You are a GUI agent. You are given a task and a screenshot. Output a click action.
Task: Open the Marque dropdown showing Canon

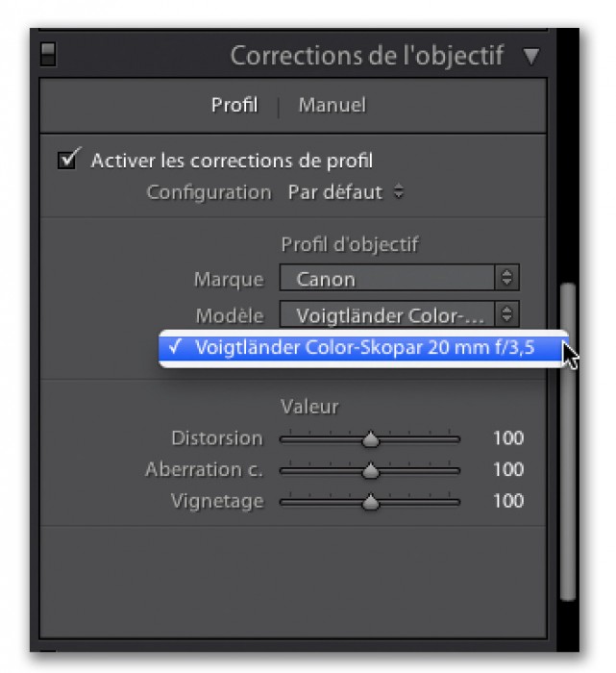tap(400, 278)
